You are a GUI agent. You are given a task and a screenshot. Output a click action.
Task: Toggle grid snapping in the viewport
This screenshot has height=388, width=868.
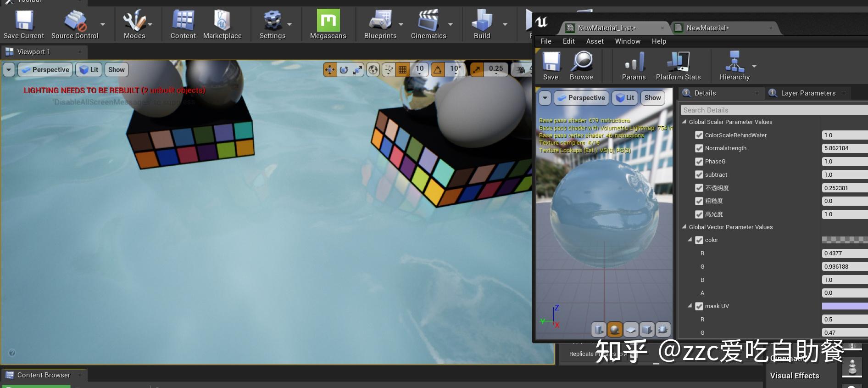pos(402,70)
